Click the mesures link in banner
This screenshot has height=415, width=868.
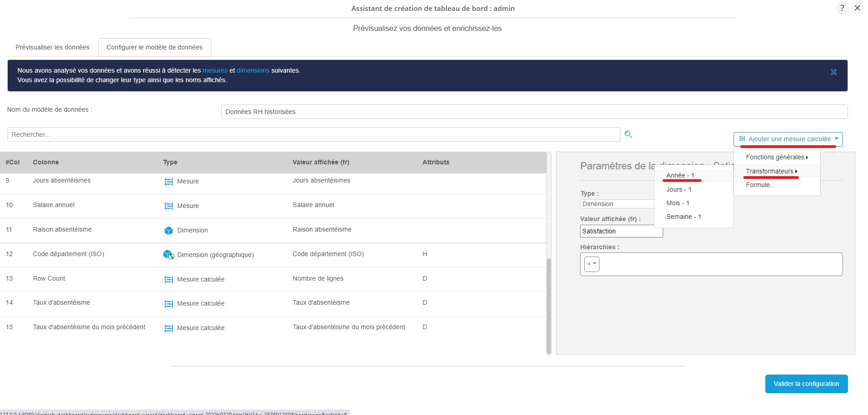(x=215, y=70)
